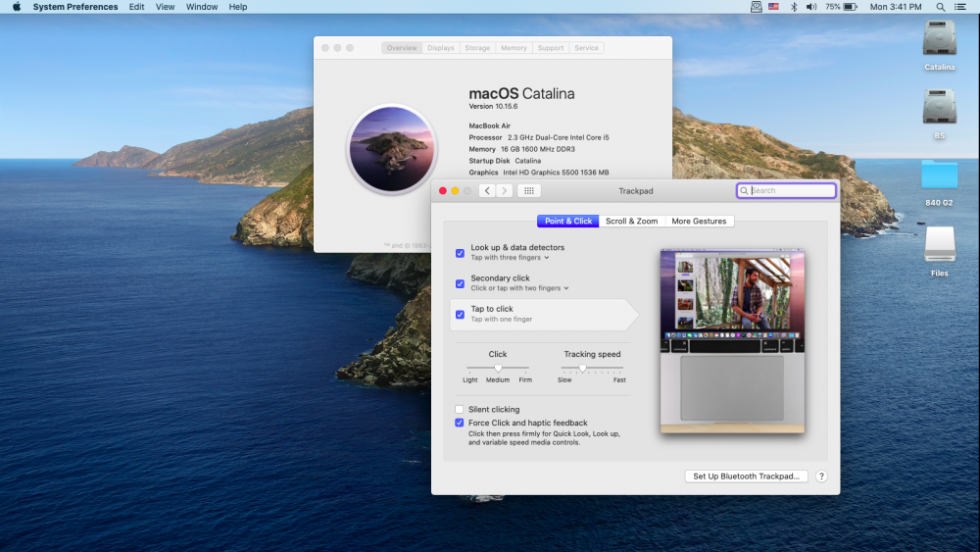Go back in Trackpad preferences
The width and height of the screenshot is (980, 552).
click(x=487, y=190)
